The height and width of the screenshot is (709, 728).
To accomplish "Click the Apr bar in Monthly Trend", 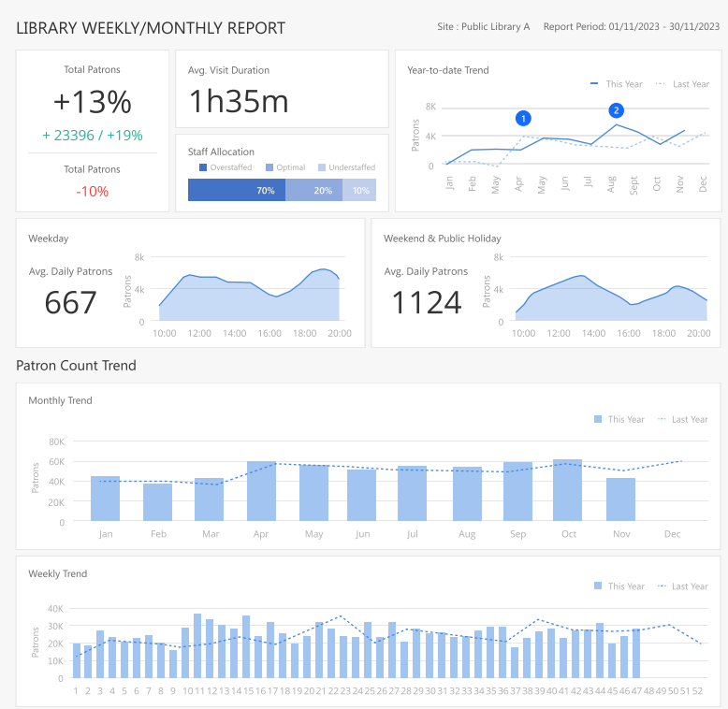I will tap(261, 491).
